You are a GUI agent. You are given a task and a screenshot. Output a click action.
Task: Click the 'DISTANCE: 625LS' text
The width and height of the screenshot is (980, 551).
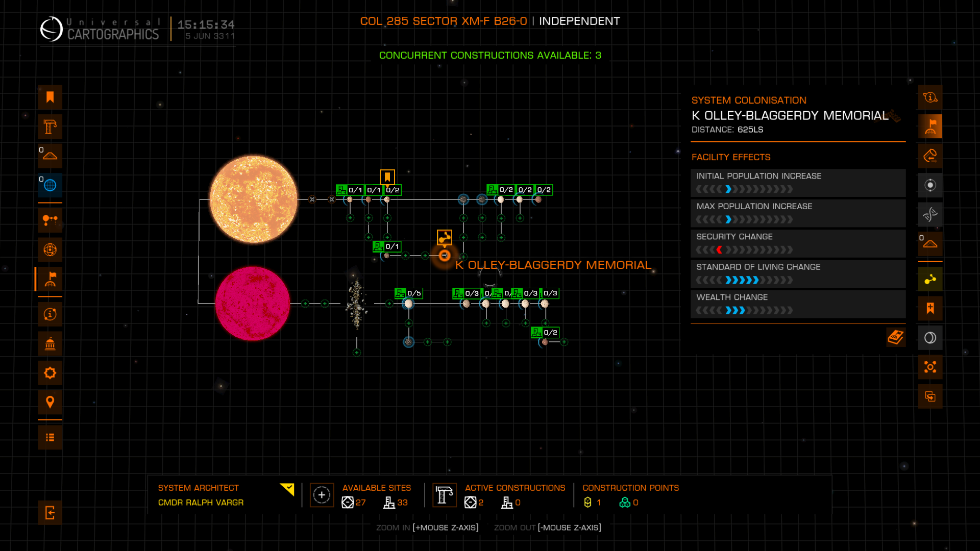click(x=727, y=130)
